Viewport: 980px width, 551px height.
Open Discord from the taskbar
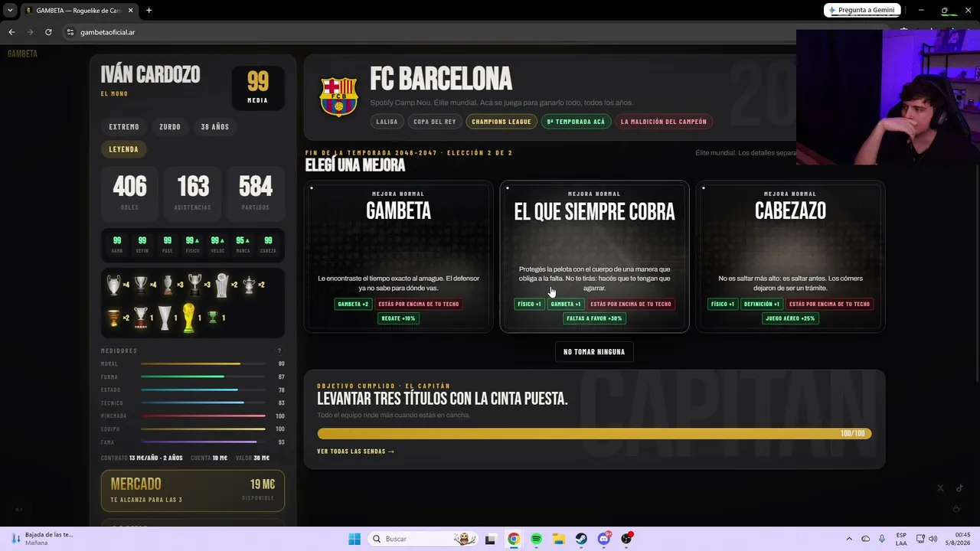click(x=604, y=539)
